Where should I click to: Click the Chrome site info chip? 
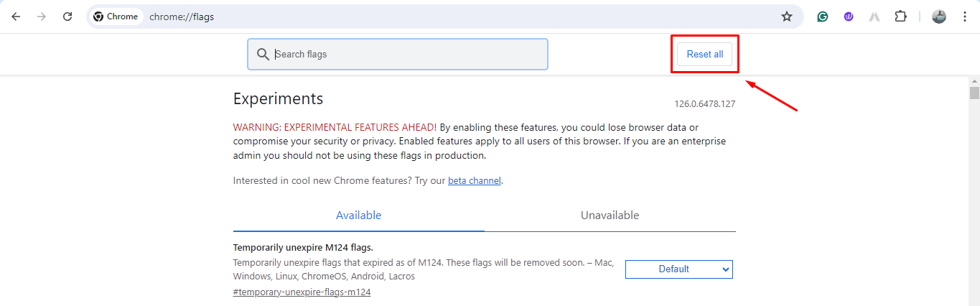pyautogui.click(x=116, y=17)
